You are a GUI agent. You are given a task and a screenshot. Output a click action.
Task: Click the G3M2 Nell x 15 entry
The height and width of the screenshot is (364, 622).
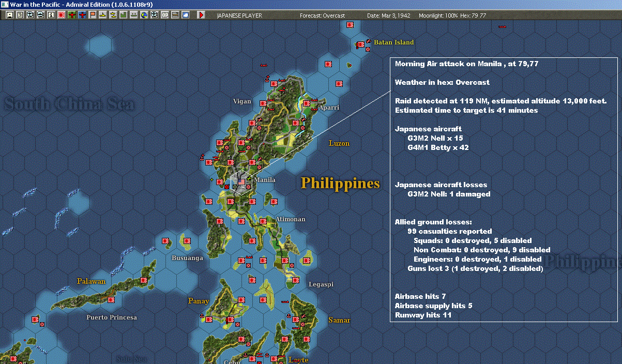click(434, 139)
